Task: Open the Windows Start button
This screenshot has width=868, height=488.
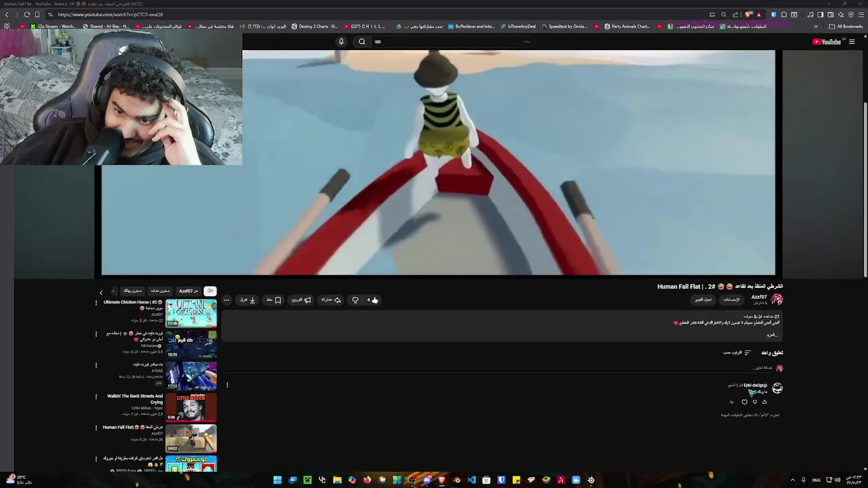Action: [x=277, y=480]
